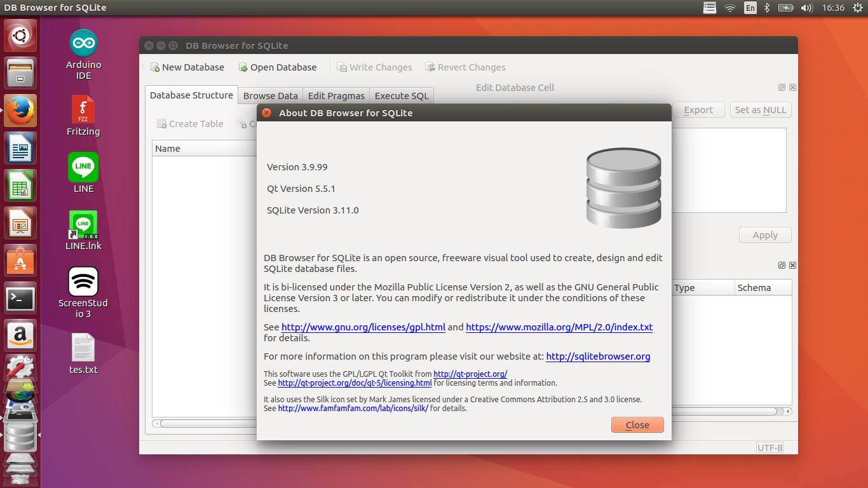This screenshot has width=868, height=488.
Task: Open the Qt licensing.html link
Action: 355,383
